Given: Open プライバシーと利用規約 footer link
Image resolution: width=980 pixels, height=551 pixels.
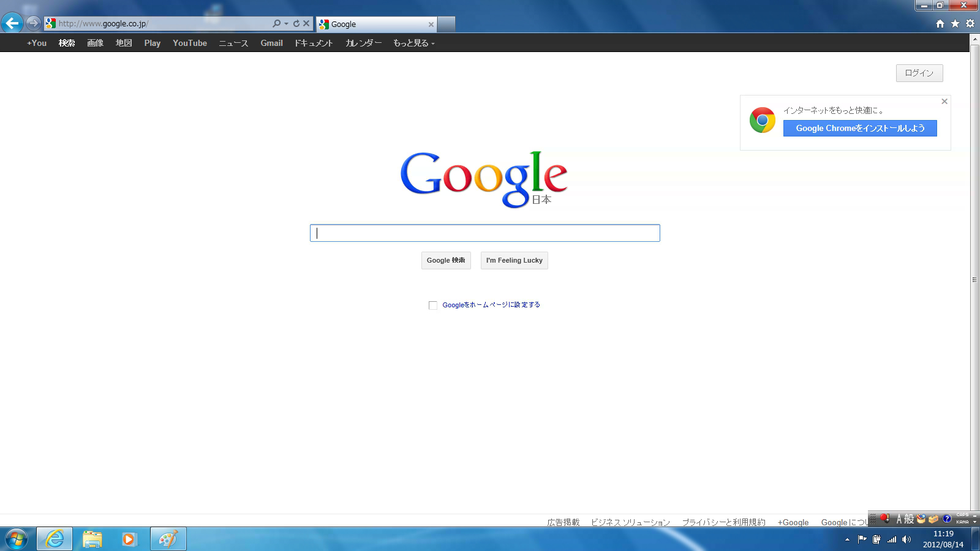Looking at the screenshot, I should [x=724, y=522].
